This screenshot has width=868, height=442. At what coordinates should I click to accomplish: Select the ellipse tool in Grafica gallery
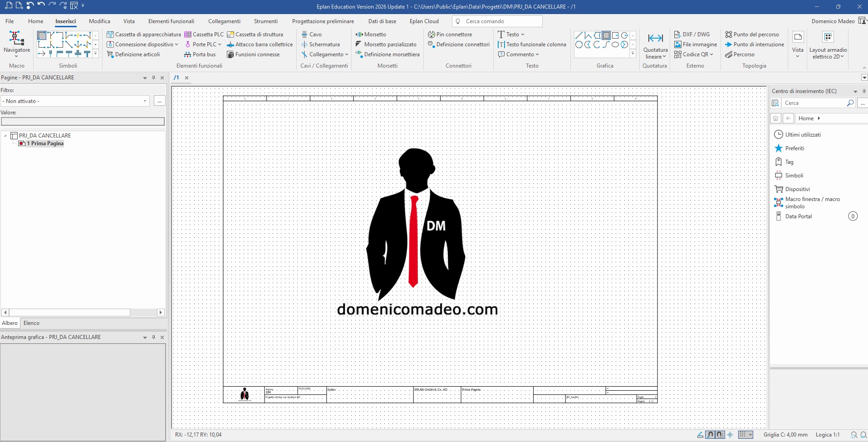coord(615,44)
